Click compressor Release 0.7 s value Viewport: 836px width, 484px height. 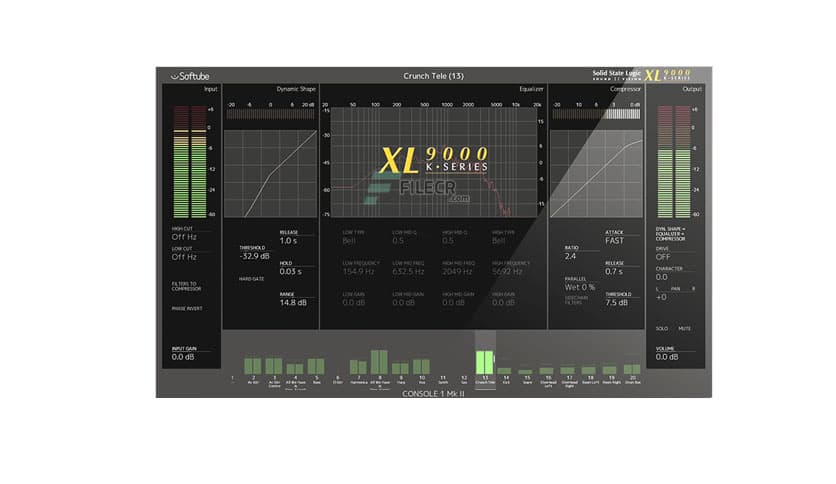[x=614, y=272]
